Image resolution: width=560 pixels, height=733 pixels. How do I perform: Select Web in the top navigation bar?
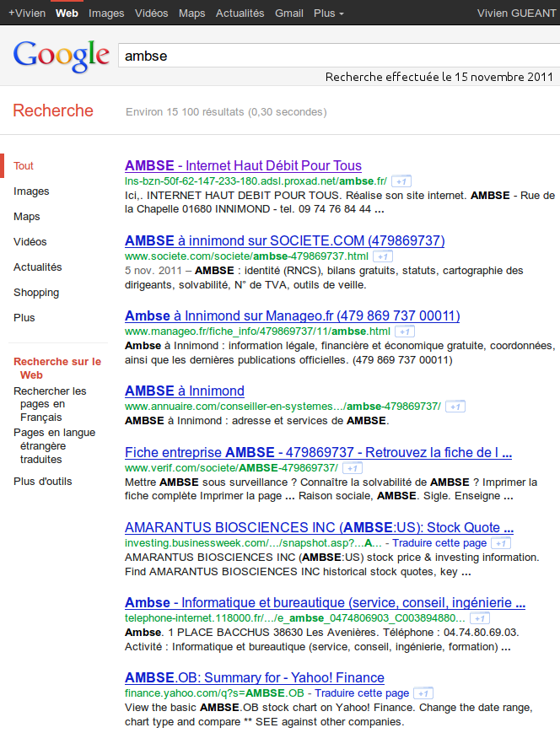pyautogui.click(x=67, y=13)
